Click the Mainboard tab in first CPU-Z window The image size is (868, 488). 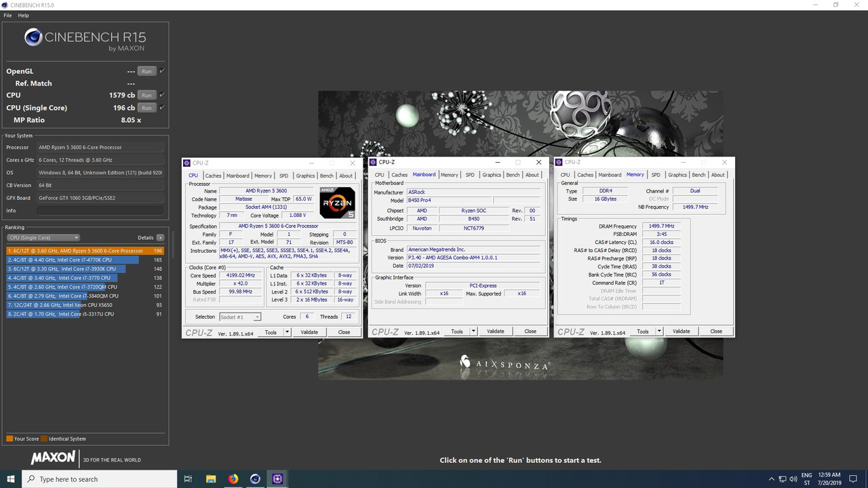click(x=238, y=176)
